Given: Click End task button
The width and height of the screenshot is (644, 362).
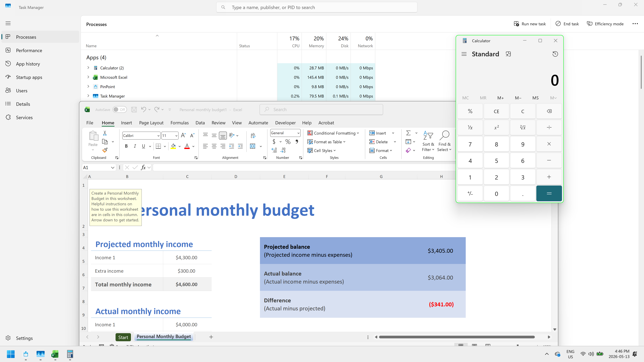Looking at the screenshot, I should [x=567, y=24].
